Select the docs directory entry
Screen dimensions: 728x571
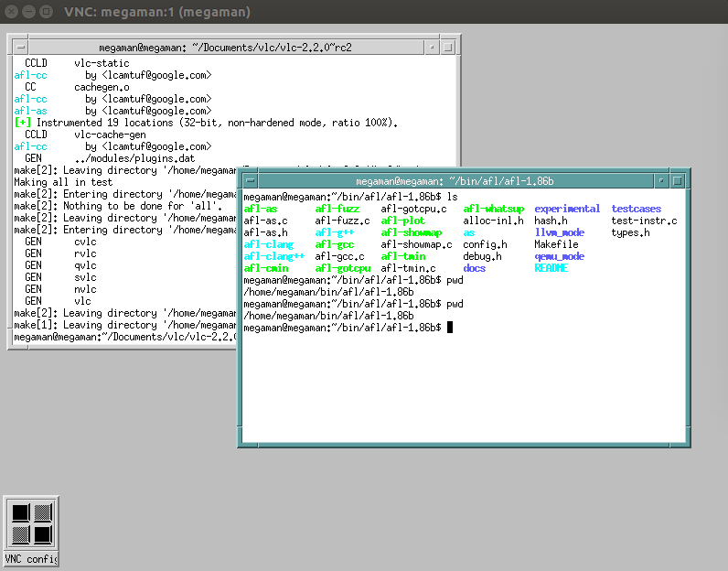475,268
